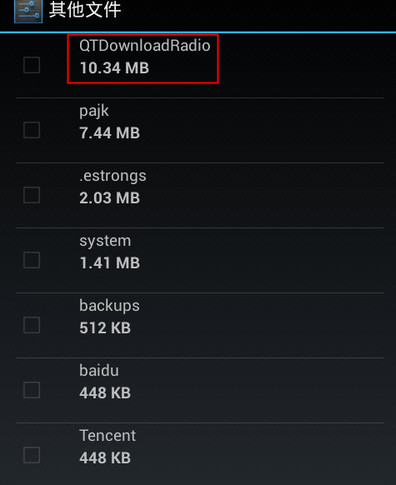
Task: Select the system folder checkbox
Action: [x=32, y=260]
